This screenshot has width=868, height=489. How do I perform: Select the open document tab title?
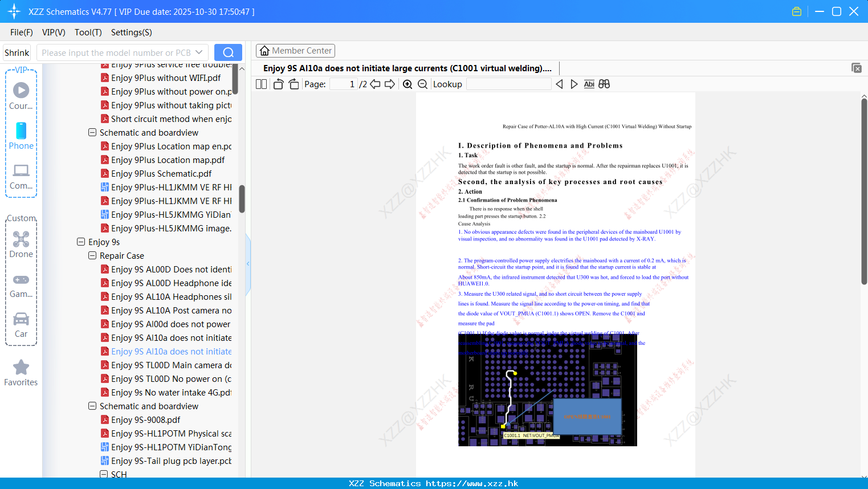click(x=407, y=68)
